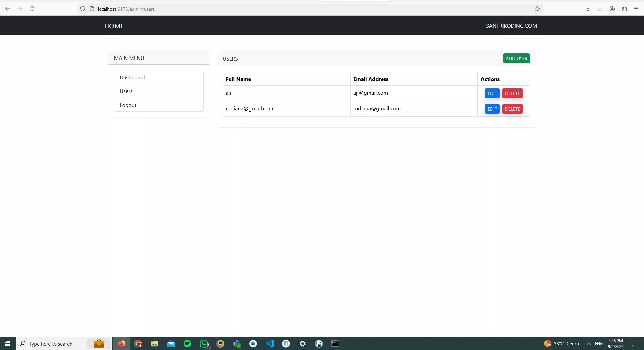Open the terminal icon in taskbar
Image resolution: width=644 pixels, height=350 pixels.
point(335,344)
